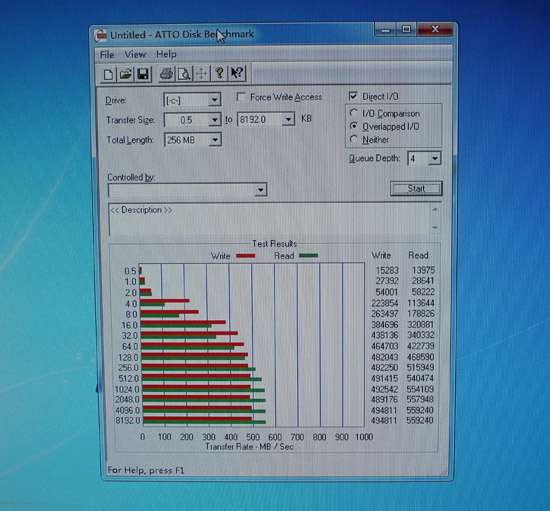Screen dimensions: 550x511
Task: Click the Print toolbar icon
Action: point(167,74)
